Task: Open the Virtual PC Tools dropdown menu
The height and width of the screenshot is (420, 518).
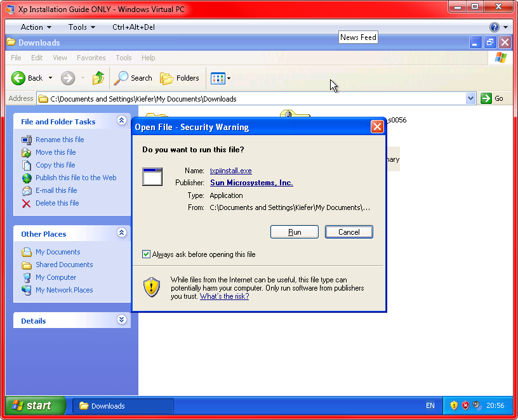Action: 82,27
